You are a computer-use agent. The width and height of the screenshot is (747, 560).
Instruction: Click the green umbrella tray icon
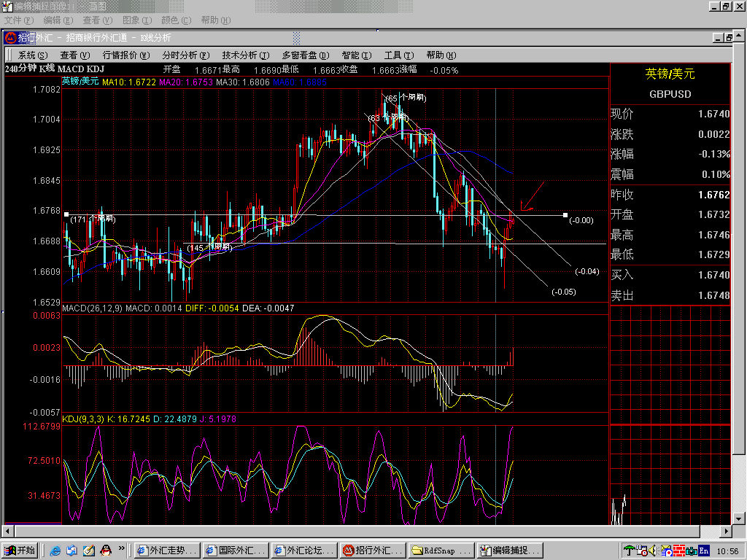tap(630, 551)
